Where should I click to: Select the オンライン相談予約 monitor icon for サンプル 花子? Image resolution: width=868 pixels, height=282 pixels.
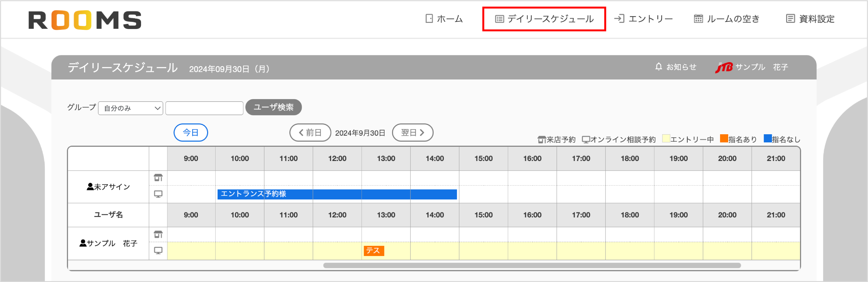point(158,250)
